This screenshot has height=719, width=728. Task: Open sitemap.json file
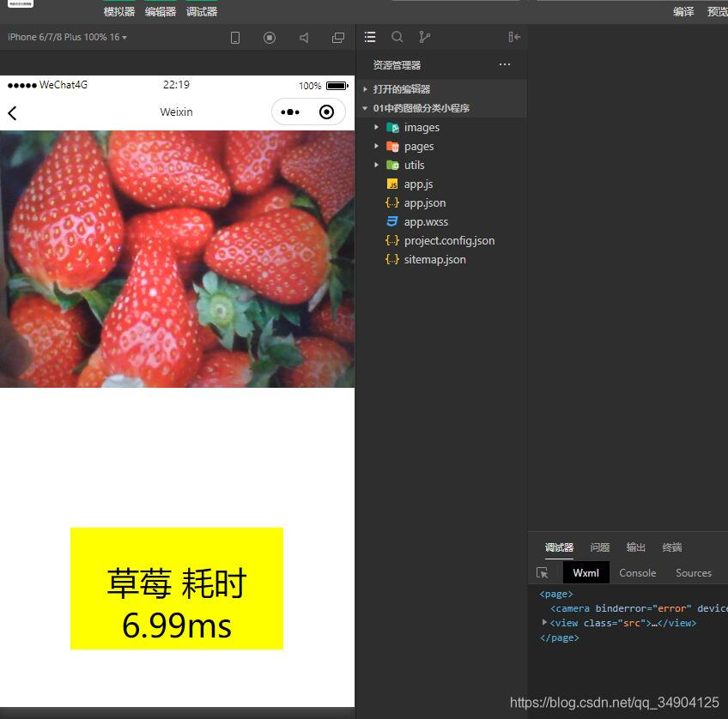[434, 260]
